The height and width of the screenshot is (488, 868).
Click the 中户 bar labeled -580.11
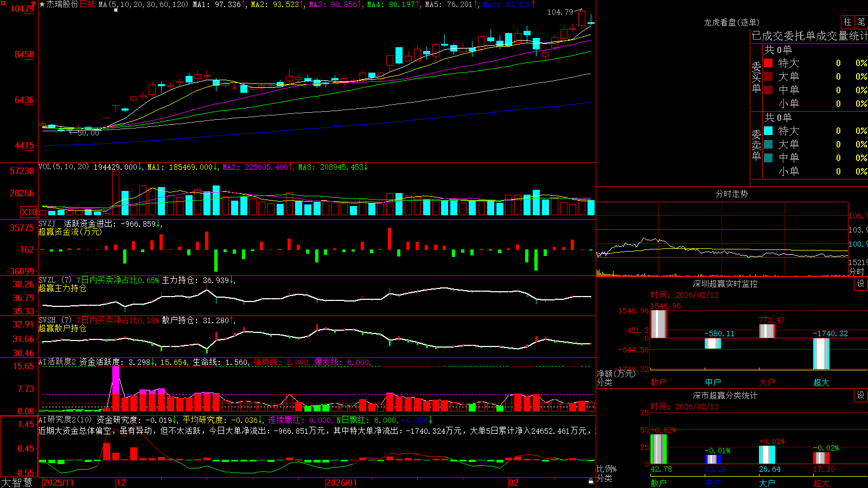[x=713, y=343]
